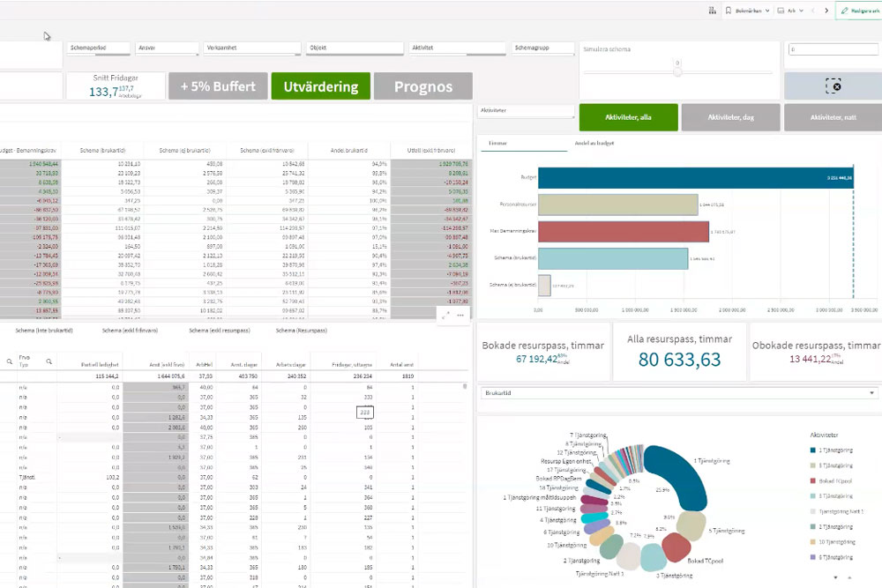Open the Ansvar filter
The height and width of the screenshot is (588, 882).
coord(167,48)
